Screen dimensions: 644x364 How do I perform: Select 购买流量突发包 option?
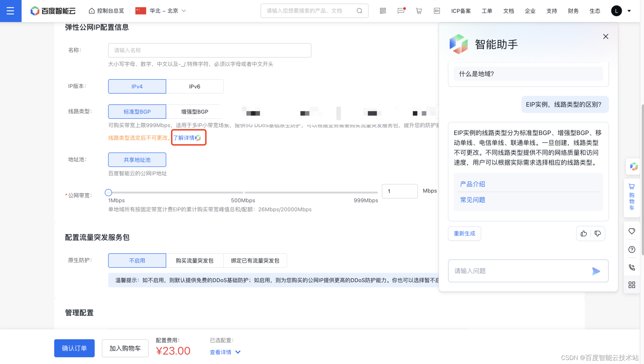[x=195, y=260]
